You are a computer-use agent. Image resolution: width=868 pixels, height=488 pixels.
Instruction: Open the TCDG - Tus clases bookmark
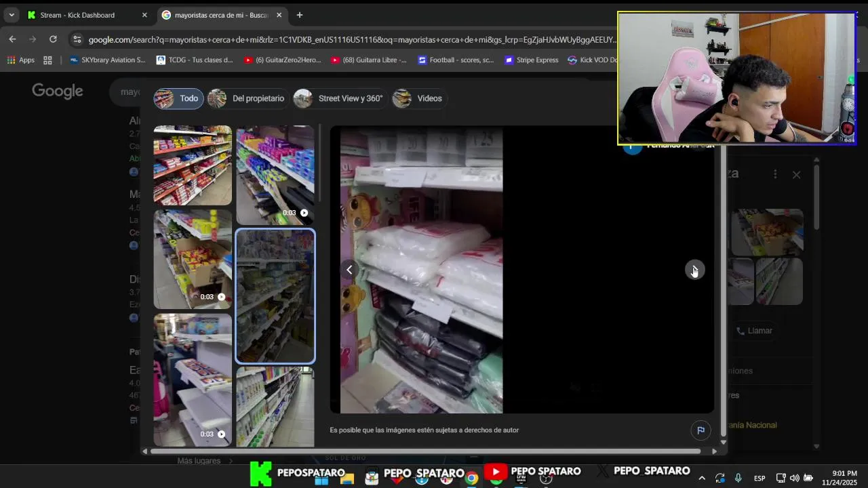point(195,60)
